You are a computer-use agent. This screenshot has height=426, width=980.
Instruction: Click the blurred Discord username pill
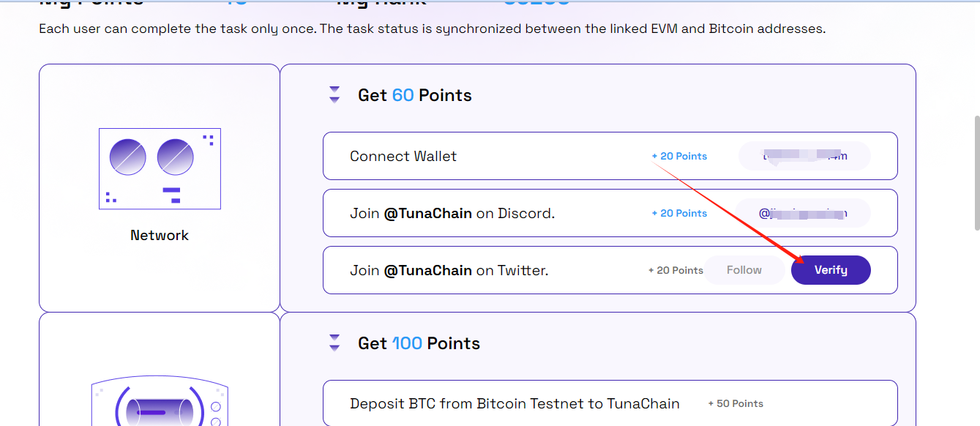802,213
